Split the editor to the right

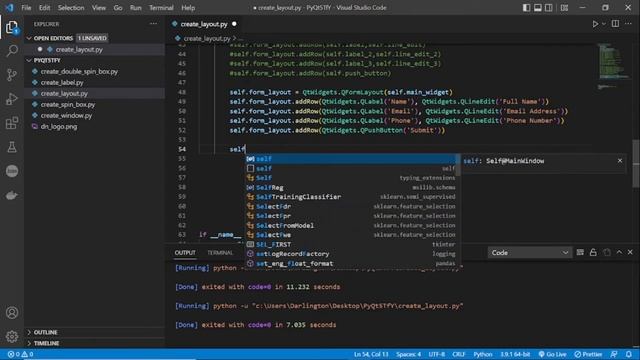[x=615, y=24]
